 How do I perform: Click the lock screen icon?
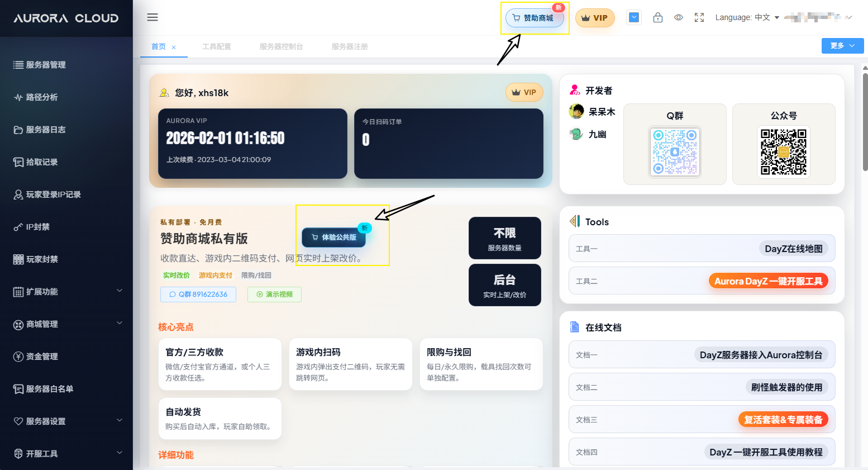coord(658,17)
